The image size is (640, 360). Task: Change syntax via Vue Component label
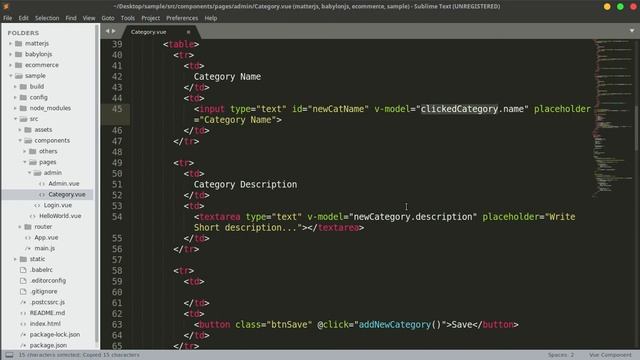610,355
